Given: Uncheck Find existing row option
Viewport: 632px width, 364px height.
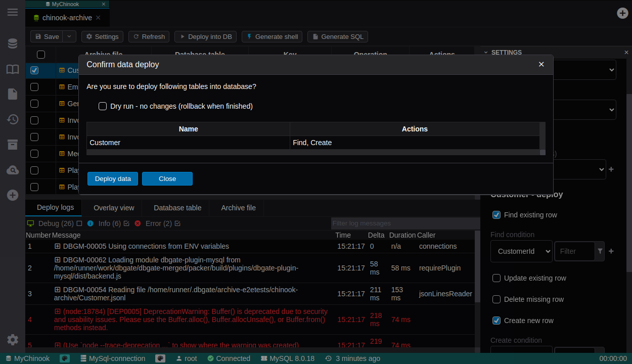Looking at the screenshot, I should (x=496, y=215).
